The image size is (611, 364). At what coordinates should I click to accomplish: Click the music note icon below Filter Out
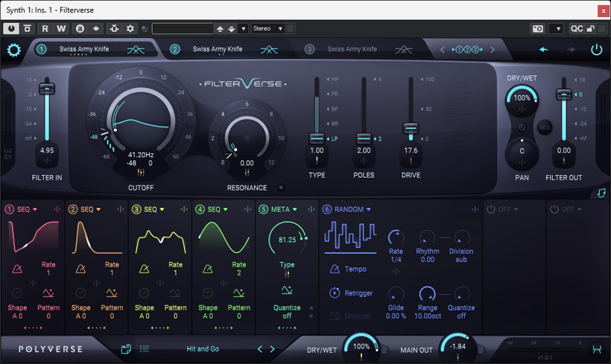tap(601, 193)
